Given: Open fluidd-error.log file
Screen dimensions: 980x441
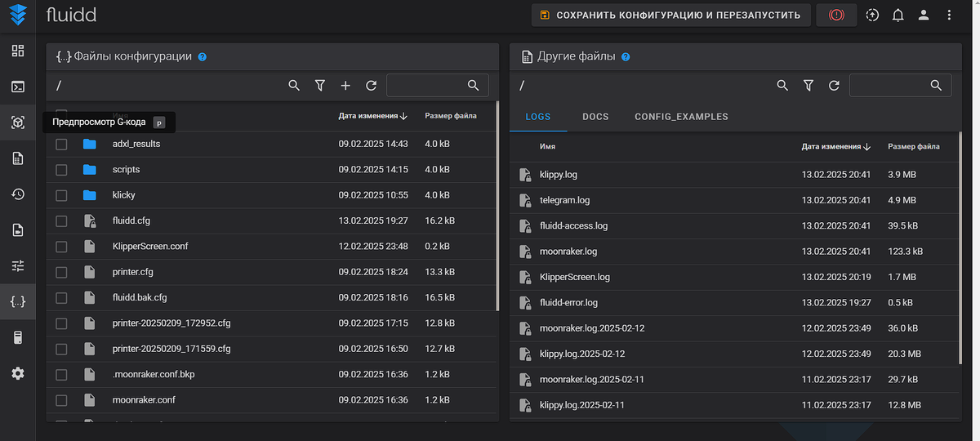Looking at the screenshot, I should click(x=568, y=303).
